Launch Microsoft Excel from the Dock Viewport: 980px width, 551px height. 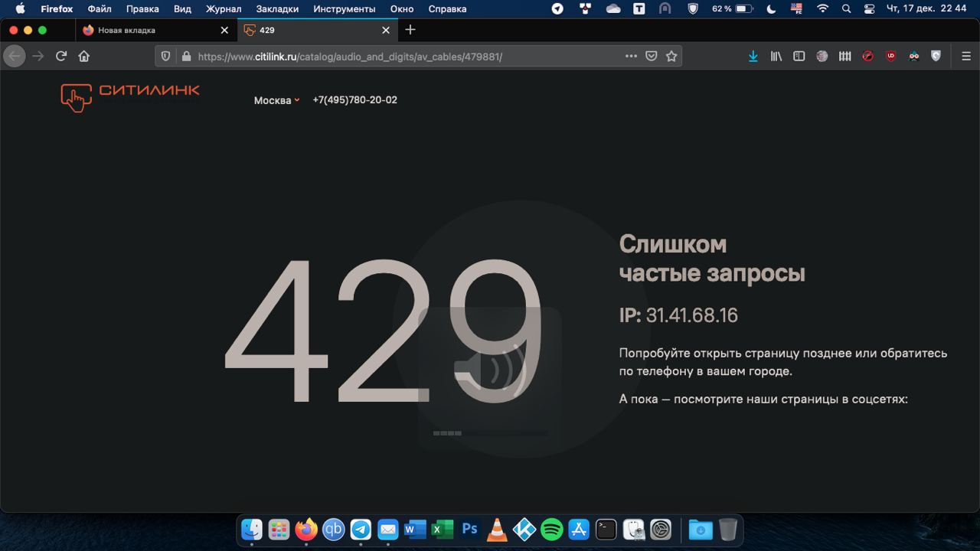click(x=443, y=529)
